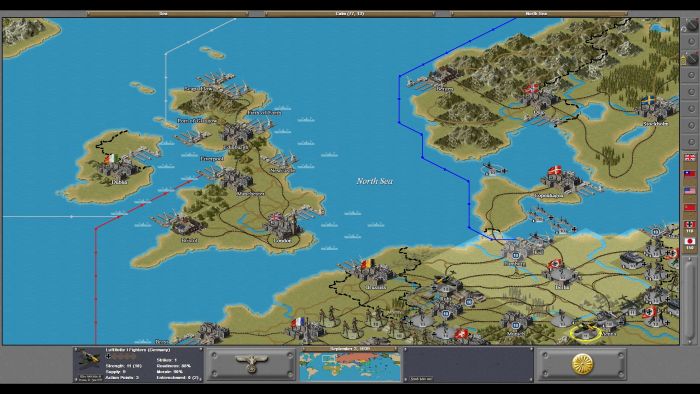Screen dimensions: 700x394
Task: Click the date bar above the minimap
Action: (x=350, y=349)
